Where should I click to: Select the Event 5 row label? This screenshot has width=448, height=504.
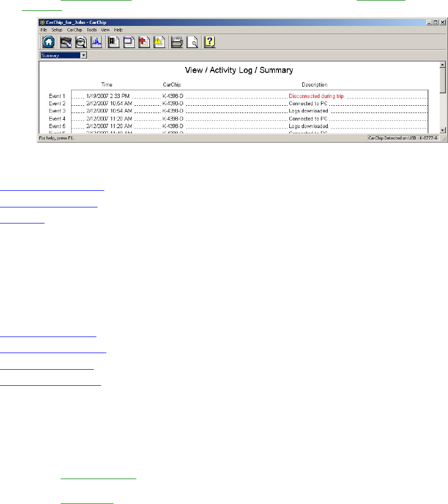point(57,126)
